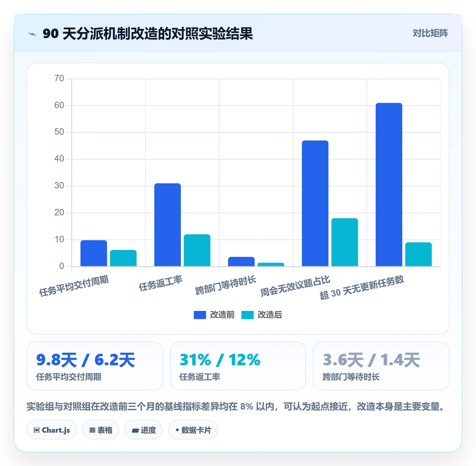Click the y-axis tick value 40

click(59, 159)
